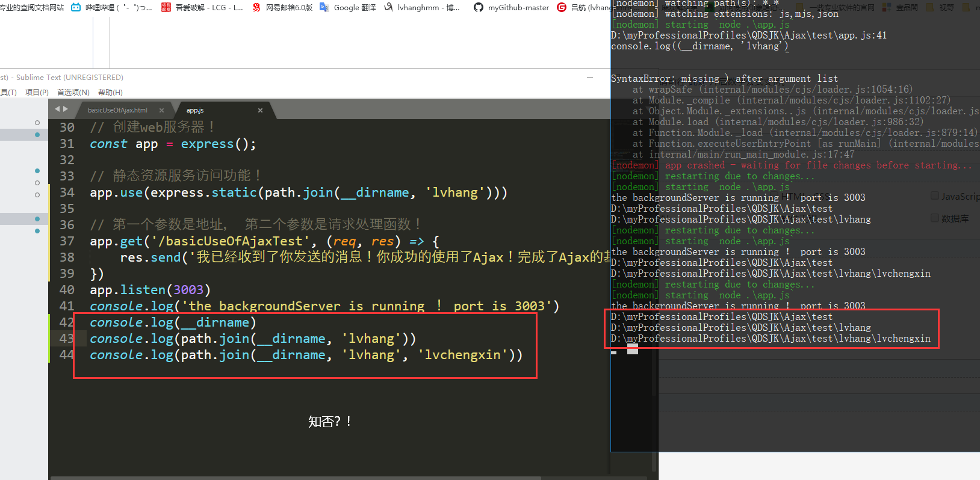
Task: Click the comment '// 创建web服务器!'
Action: (152, 128)
